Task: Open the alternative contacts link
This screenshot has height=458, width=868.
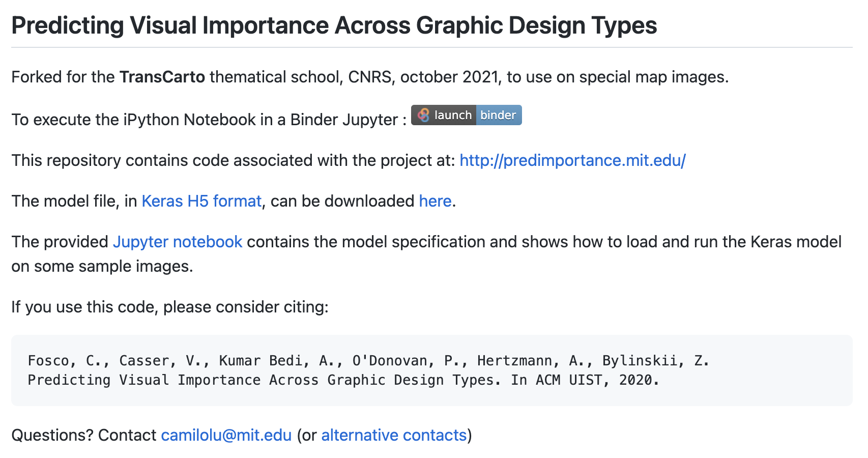Action: pos(394,435)
